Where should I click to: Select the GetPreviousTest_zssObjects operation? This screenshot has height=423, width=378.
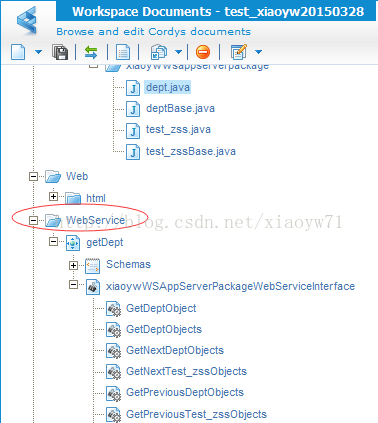point(196,414)
